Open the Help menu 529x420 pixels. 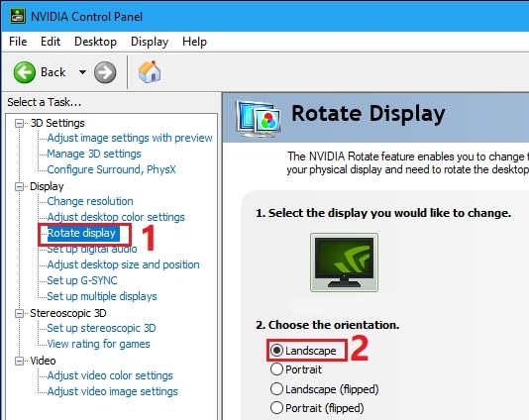[194, 42]
